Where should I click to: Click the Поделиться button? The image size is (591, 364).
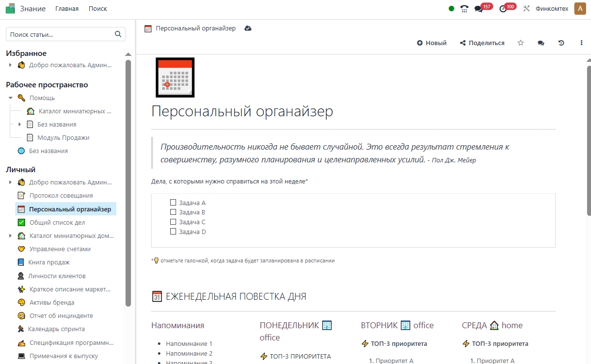click(x=482, y=43)
